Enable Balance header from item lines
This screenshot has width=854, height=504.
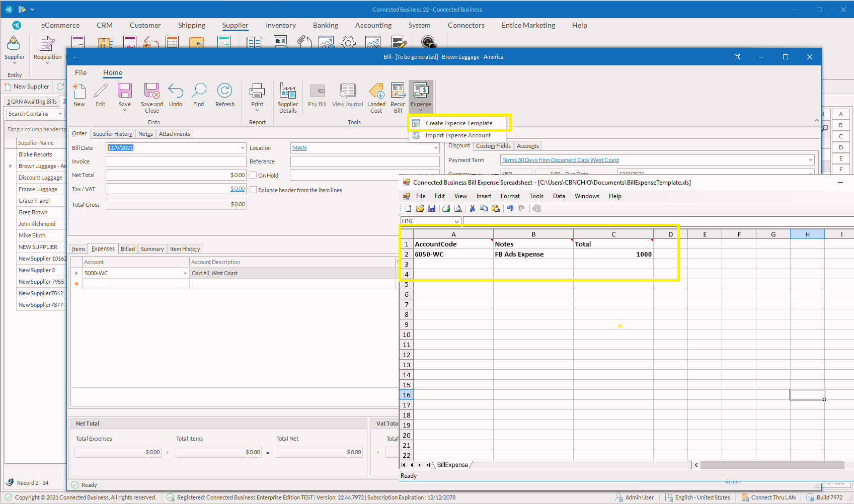(254, 190)
